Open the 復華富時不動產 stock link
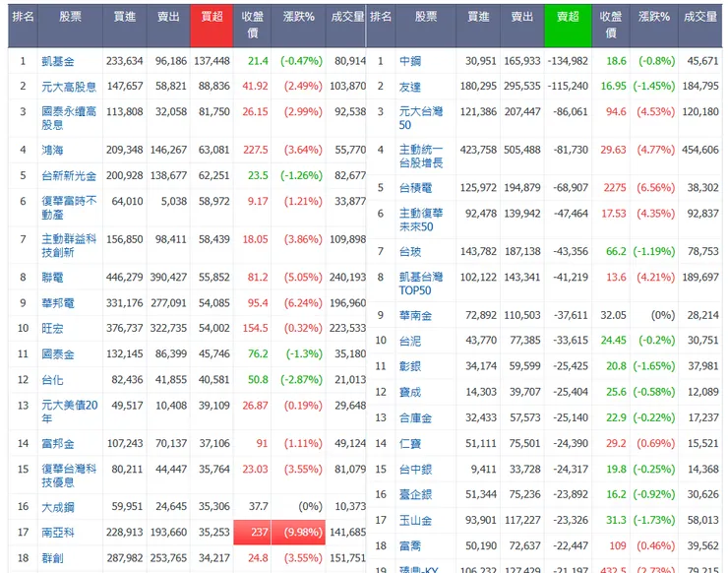The image size is (728, 573). coord(69,208)
